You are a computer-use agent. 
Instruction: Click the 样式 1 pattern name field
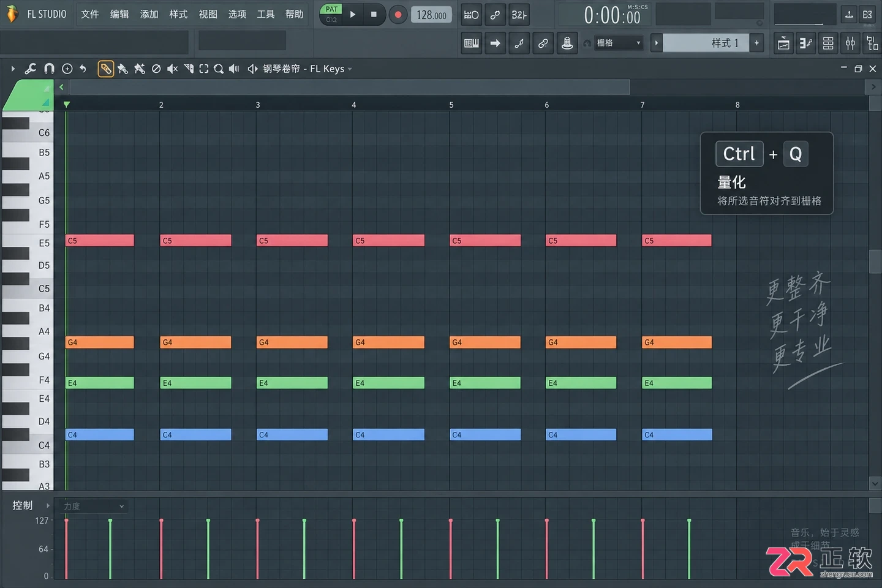(706, 43)
